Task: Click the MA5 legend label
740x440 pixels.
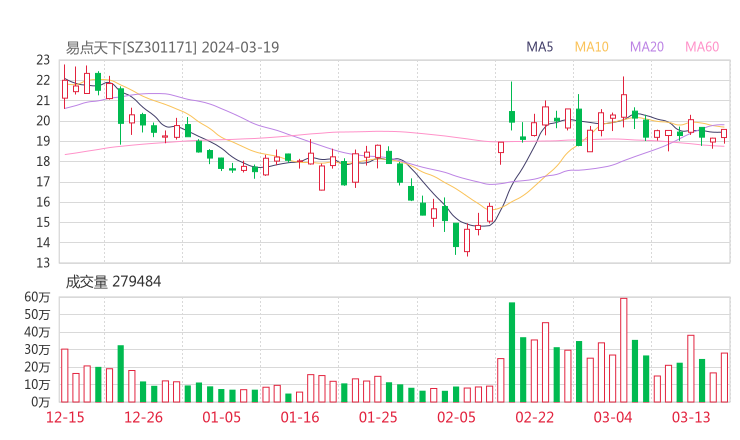Action: click(539, 47)
